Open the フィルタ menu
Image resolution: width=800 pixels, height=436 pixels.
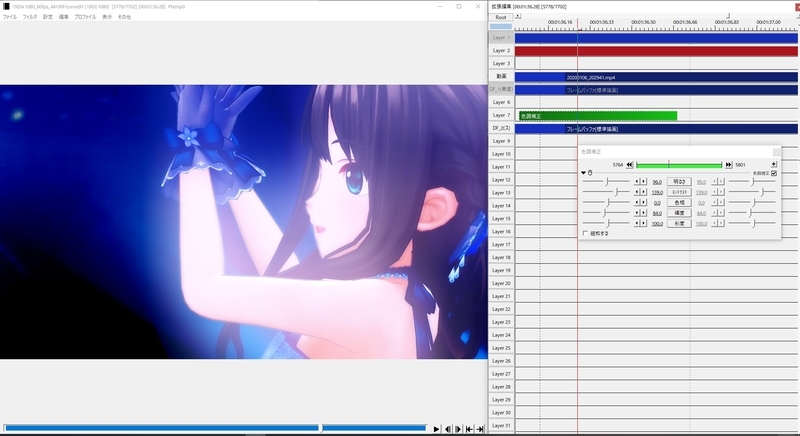click(x=30, y=17)
